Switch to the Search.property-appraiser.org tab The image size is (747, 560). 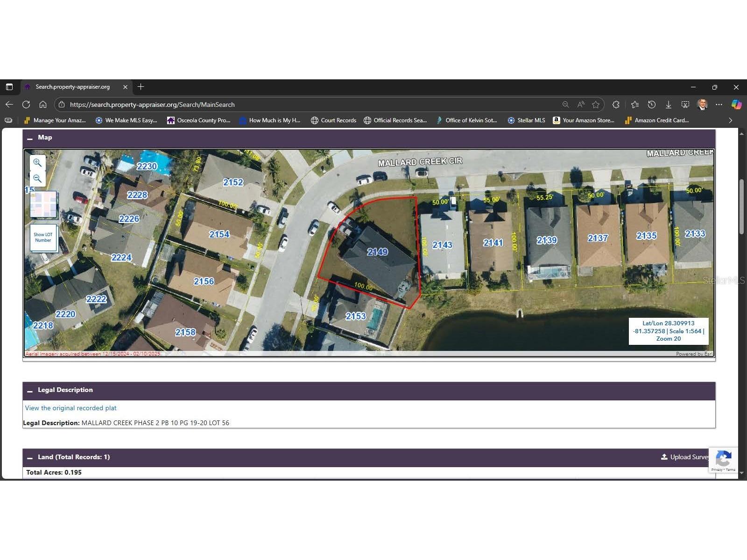tap(72, 87)
